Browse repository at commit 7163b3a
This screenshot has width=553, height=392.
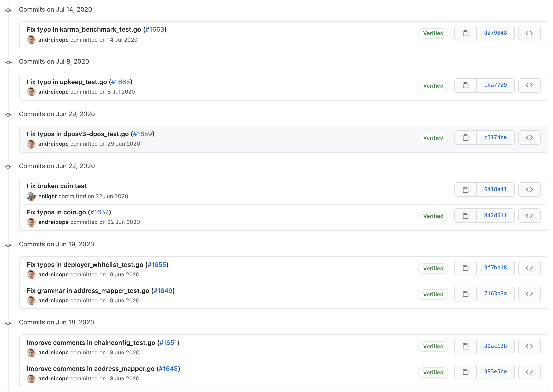[529, 294]
